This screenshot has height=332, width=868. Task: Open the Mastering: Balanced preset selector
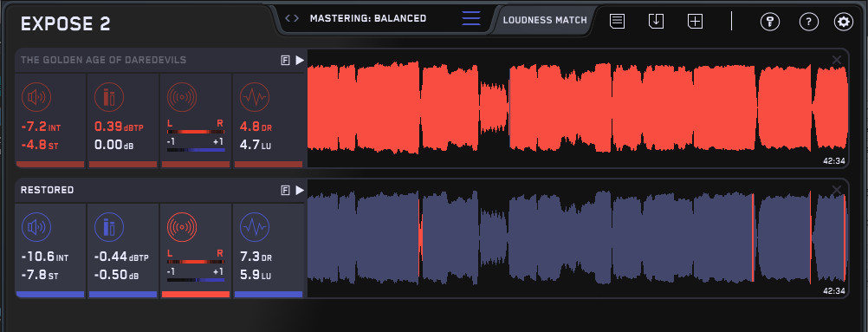pos(367,18)
